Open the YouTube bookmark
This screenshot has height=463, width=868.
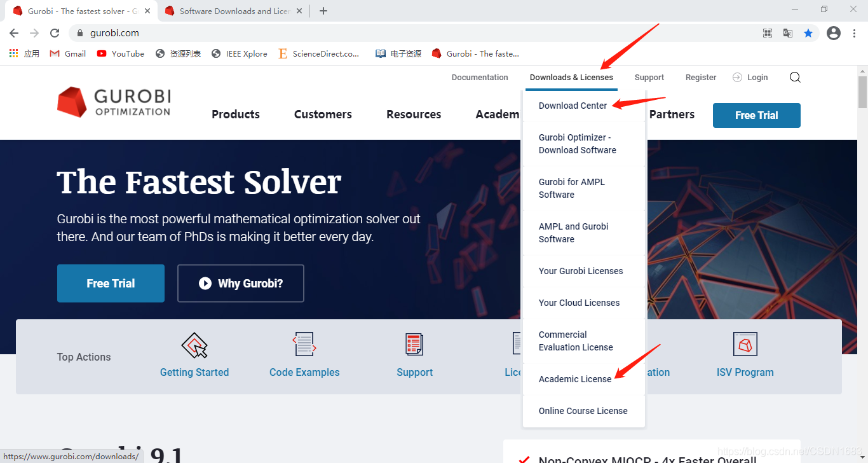tap(121, 54)
